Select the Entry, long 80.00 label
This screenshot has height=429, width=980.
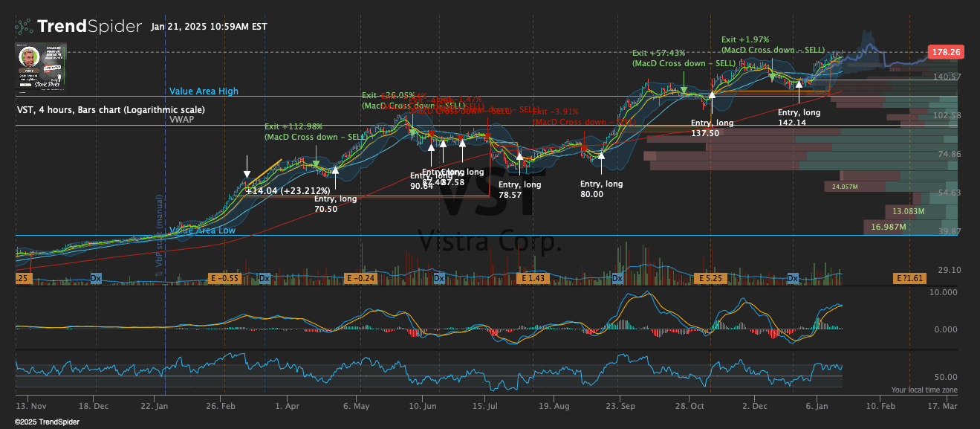click(x=602, y=189)
